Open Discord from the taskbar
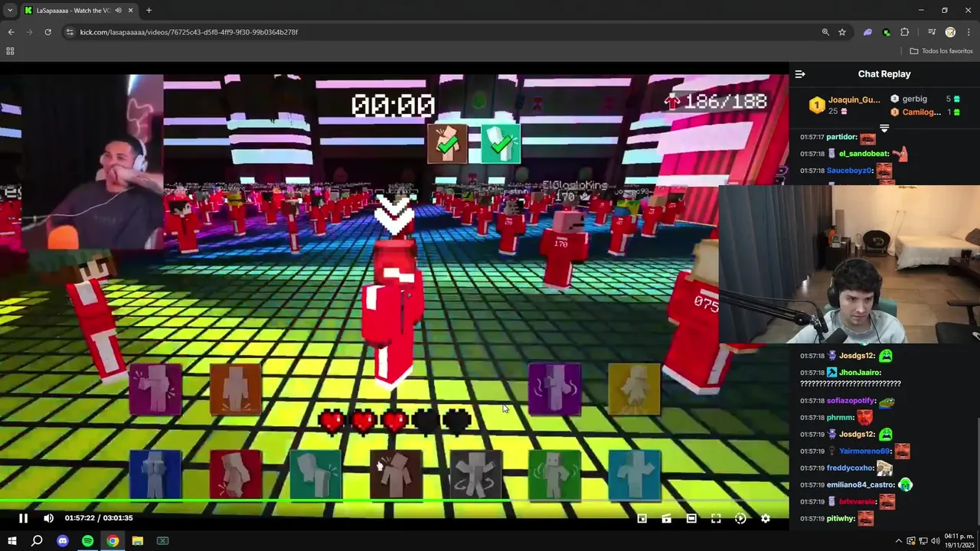This screenshot has width=980, height=551. pyautogui.click(x=63, y=541)
